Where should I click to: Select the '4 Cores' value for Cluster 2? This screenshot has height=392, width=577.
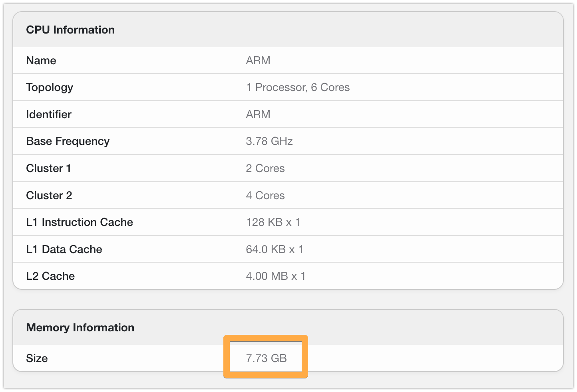pyautogui.click(x=265, y=195)
